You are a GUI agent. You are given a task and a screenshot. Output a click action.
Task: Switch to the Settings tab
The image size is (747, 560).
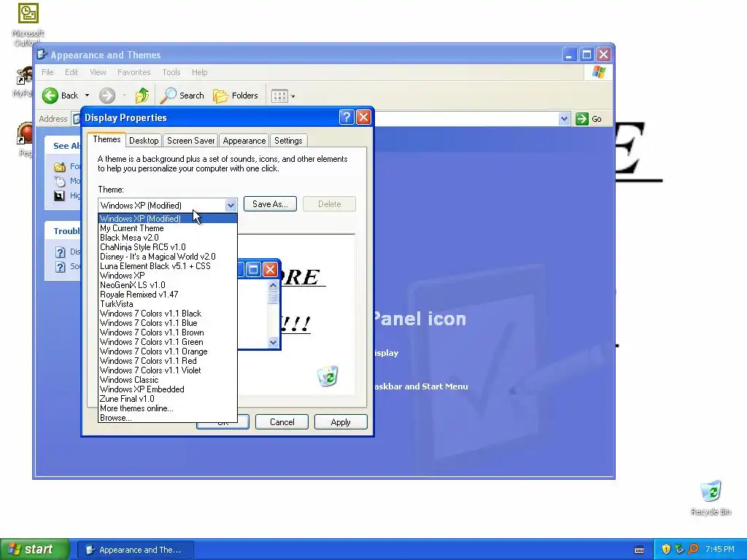click(288, 141)
